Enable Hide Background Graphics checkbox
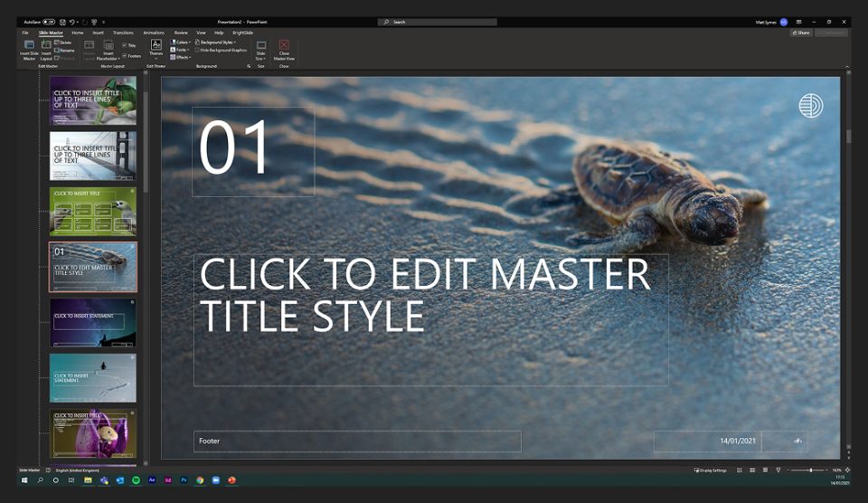868x503 pixels. point(198,50)
